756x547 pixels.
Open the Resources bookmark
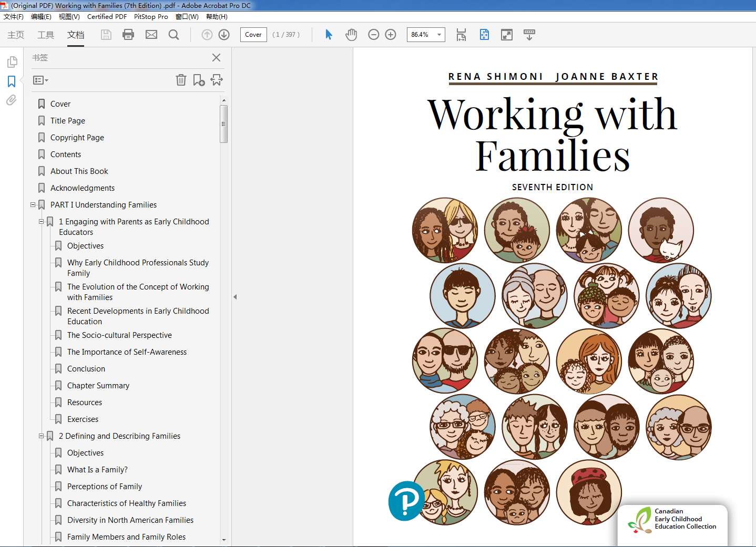coord(85,402)
